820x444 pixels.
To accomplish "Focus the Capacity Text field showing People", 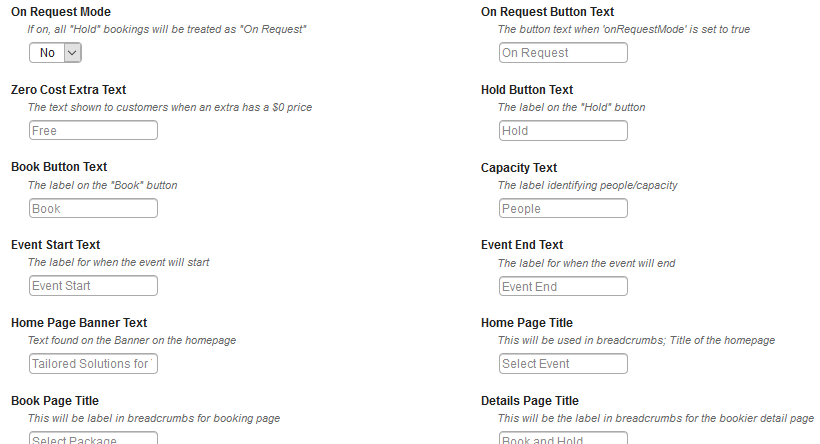I will (x=563, y=208).
